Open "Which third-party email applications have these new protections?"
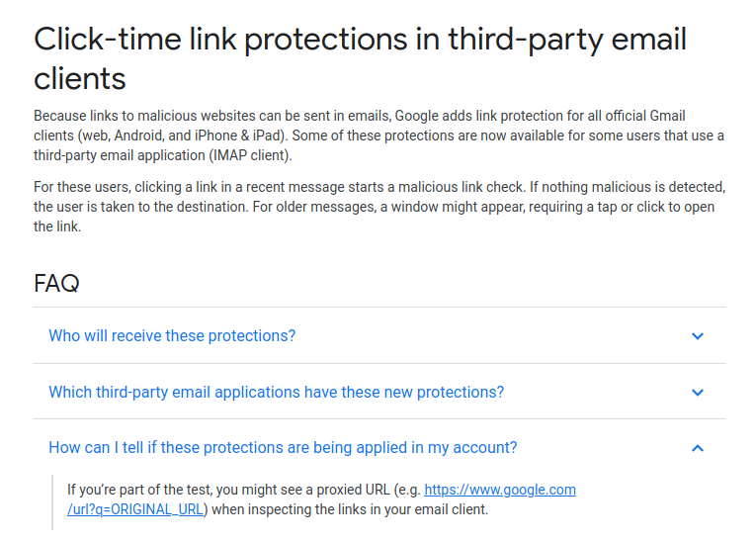 pos(276,393)
